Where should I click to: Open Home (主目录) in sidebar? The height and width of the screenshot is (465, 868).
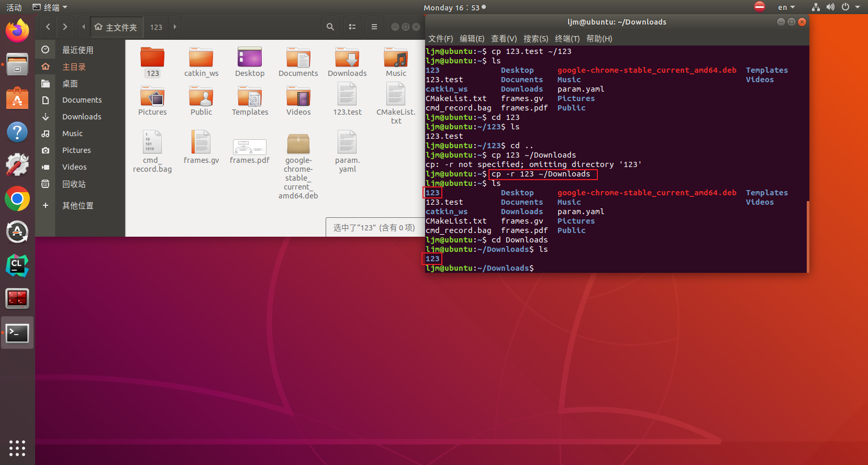(80, 67)
